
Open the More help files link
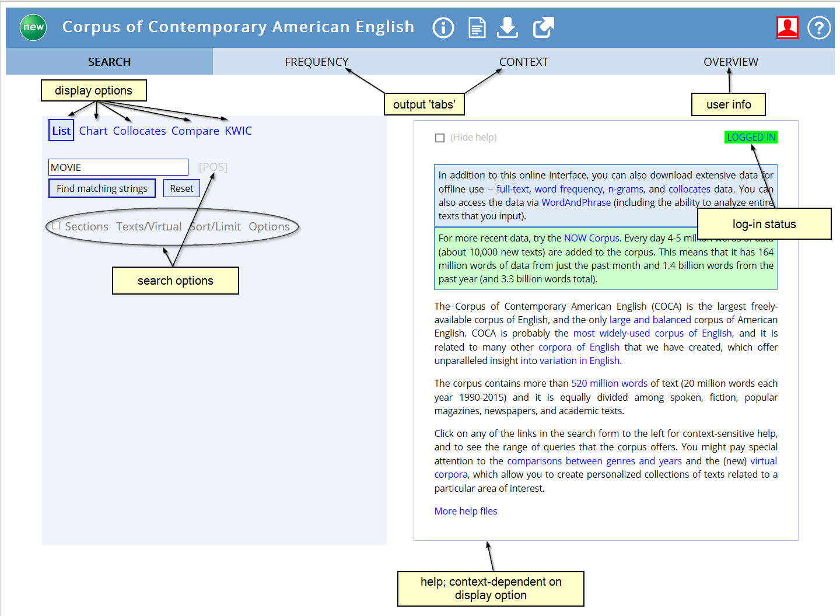(x=466, y=511)
